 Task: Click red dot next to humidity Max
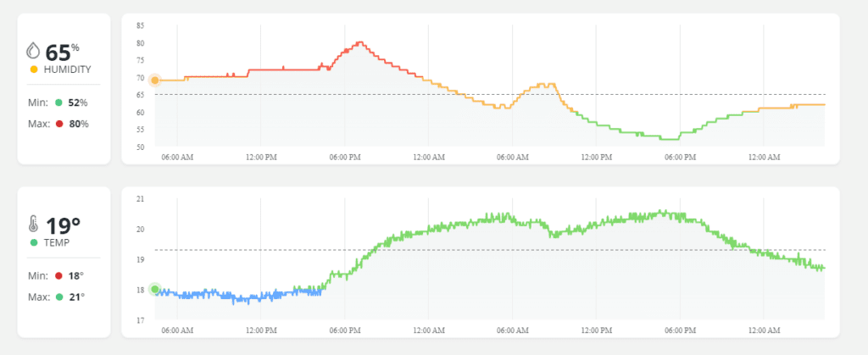pyautogui.click(x=58, y=124)
